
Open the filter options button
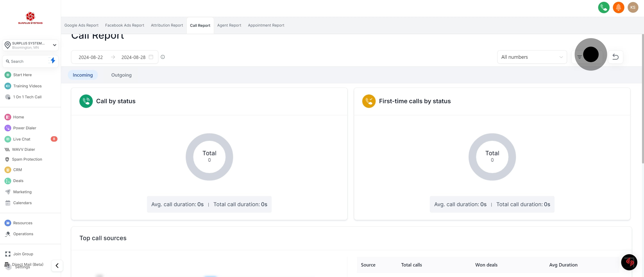580,57
